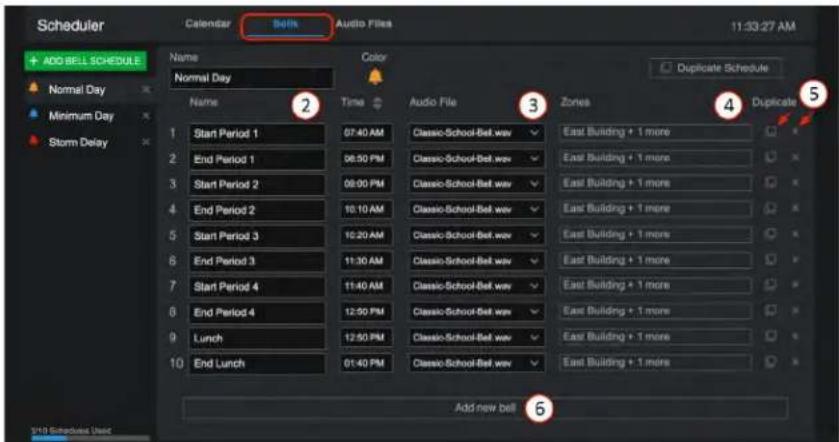Viewport: 839px width, 442px height.
Task: Remove the Normal Day schedule
Action: point(146,90)
